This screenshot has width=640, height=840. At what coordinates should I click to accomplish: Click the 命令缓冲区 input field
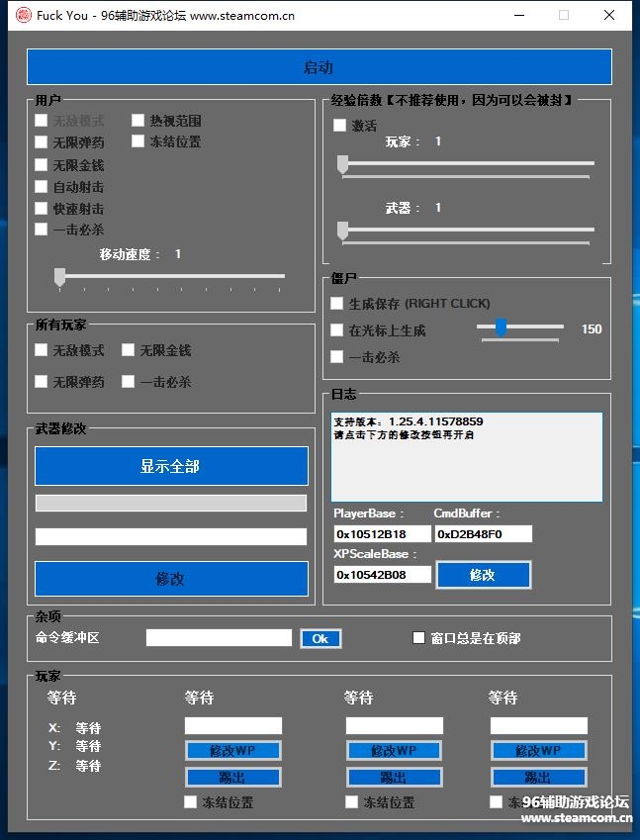[219, 637]
